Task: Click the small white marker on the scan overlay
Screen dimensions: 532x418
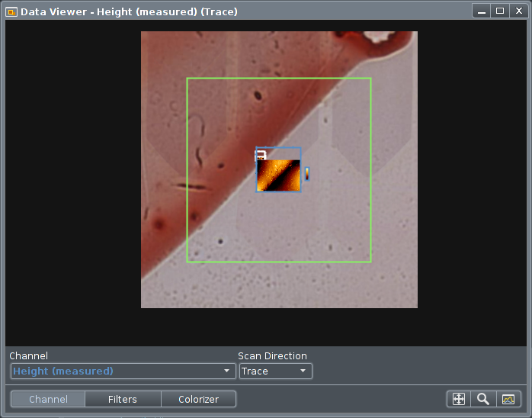Action: pyautogui.click(x=260, y=155)
